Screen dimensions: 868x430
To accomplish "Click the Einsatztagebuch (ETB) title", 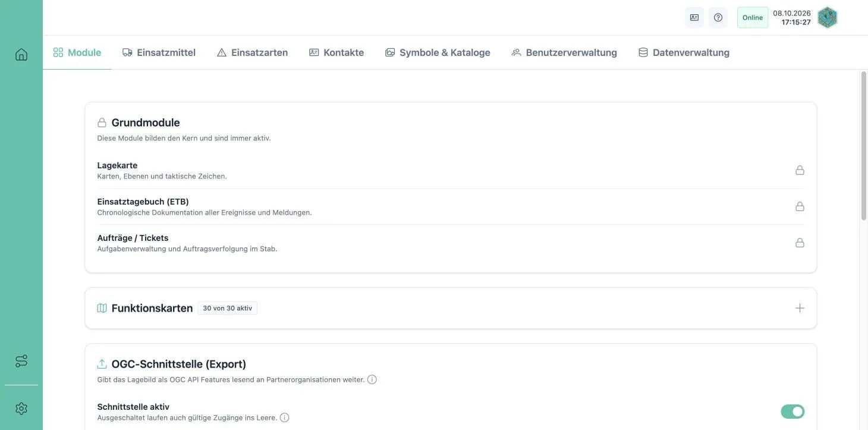I will [x=143, y=202].
